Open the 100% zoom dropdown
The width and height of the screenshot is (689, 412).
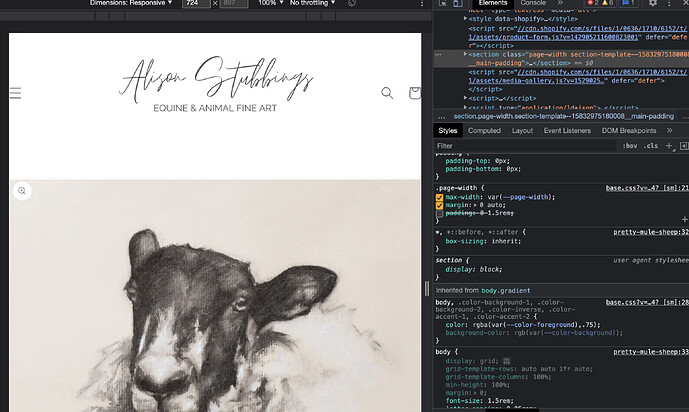(271, 3)
